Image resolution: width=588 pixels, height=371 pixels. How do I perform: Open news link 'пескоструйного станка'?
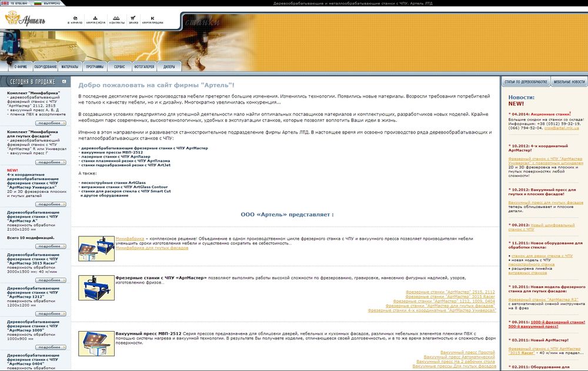(532, 264)
